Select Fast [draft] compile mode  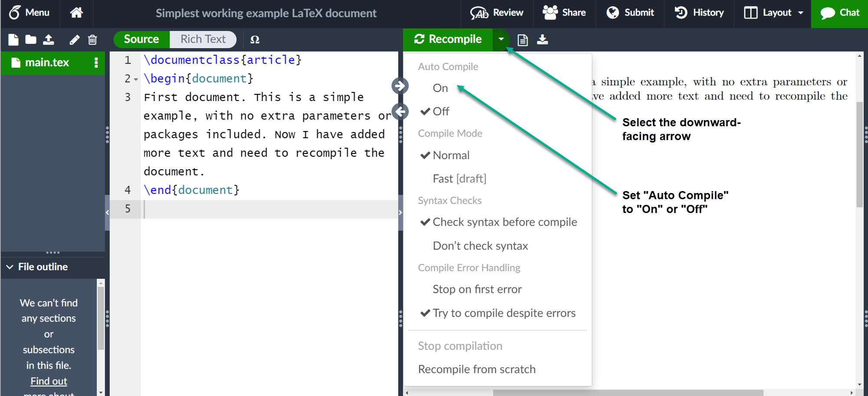[459, 179]
